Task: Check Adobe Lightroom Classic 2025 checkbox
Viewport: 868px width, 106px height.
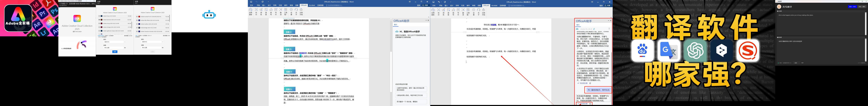Action: tap(99, 31)
